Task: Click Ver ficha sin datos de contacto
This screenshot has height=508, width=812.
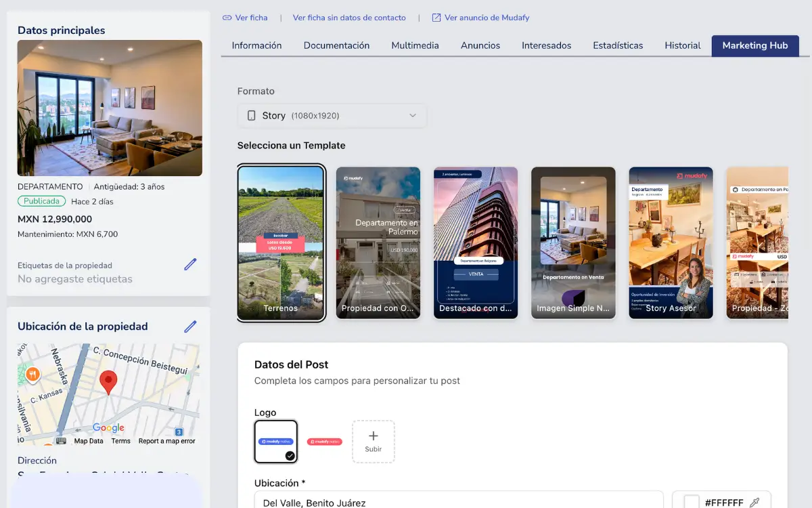Action: coord(349,18)
